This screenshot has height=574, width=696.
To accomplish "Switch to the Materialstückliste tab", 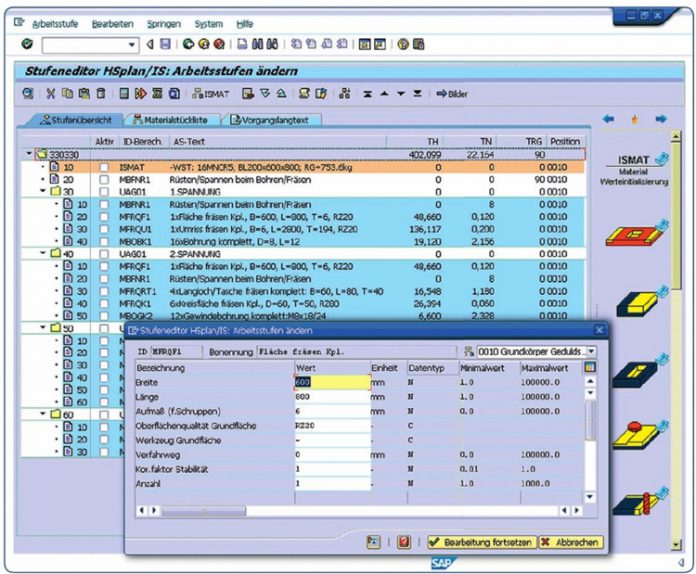I will point(171,120).
